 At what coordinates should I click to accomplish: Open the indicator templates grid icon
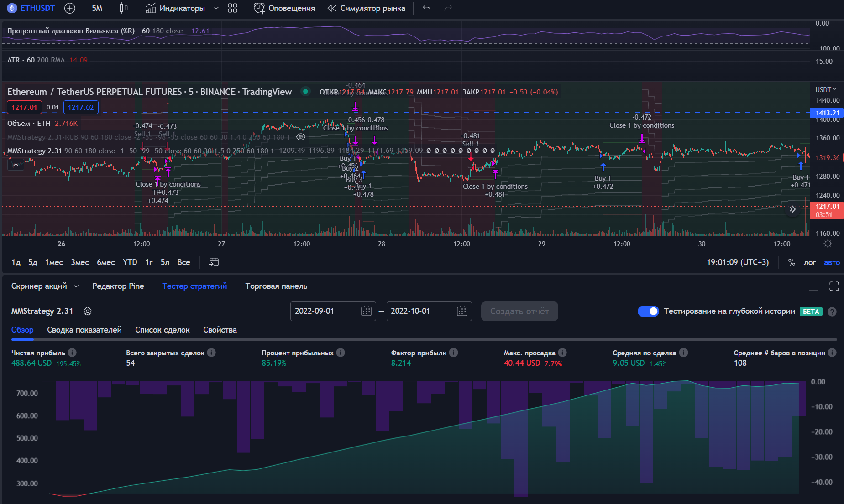click(233, 8)
